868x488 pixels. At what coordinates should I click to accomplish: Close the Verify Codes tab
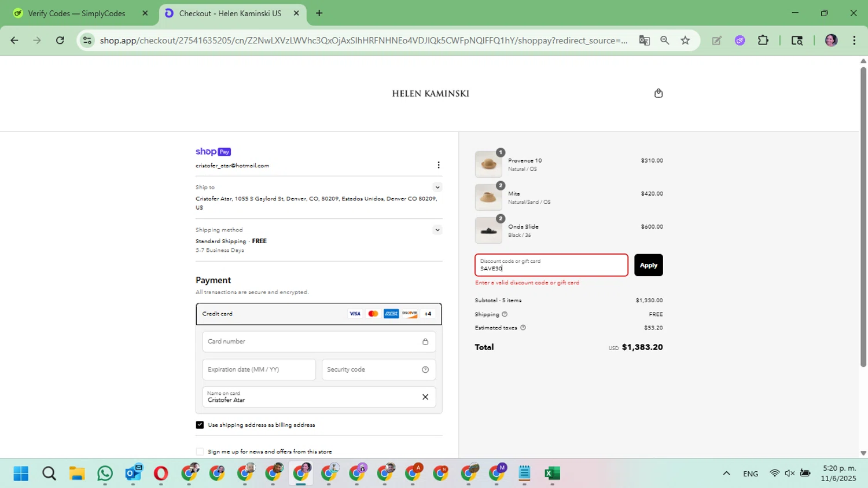(145, 13)
